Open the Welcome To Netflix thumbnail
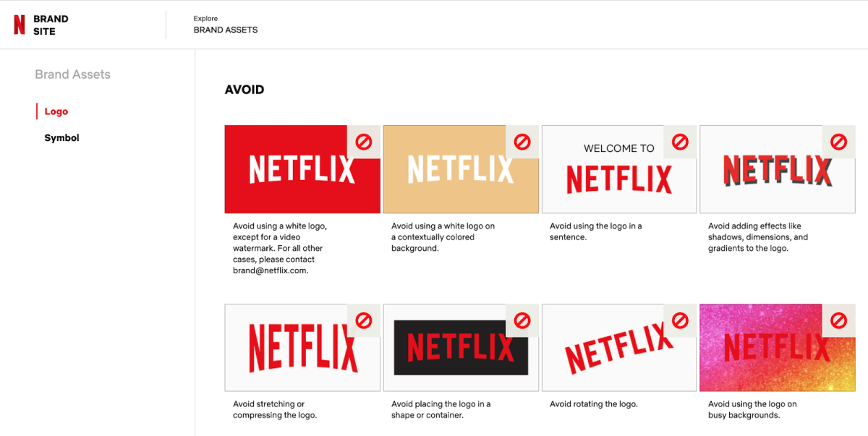The image size is (868, 436). coord(619,169)
